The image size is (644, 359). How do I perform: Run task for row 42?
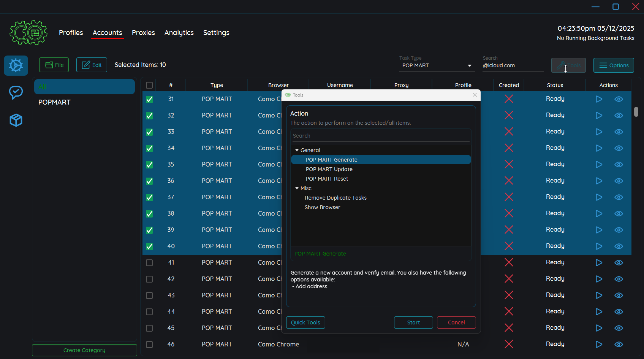pos(599,279)
